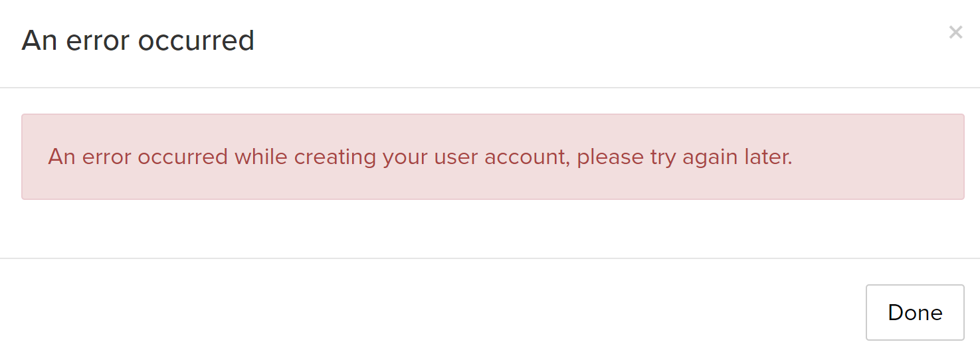Click the word 'Done' in the footer button

coord(915,312)
